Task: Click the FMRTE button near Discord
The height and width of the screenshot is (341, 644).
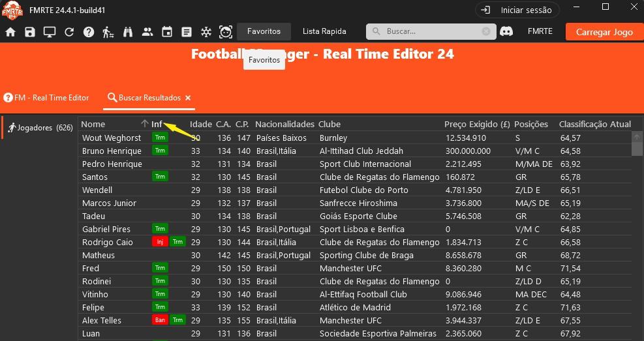Action: [x=540, y=31]
